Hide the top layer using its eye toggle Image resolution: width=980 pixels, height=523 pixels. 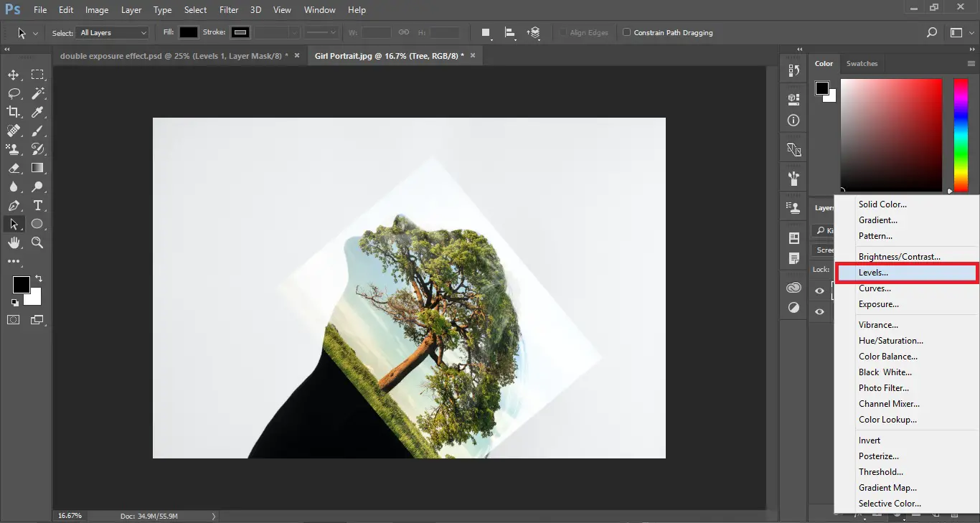point(819,290)
